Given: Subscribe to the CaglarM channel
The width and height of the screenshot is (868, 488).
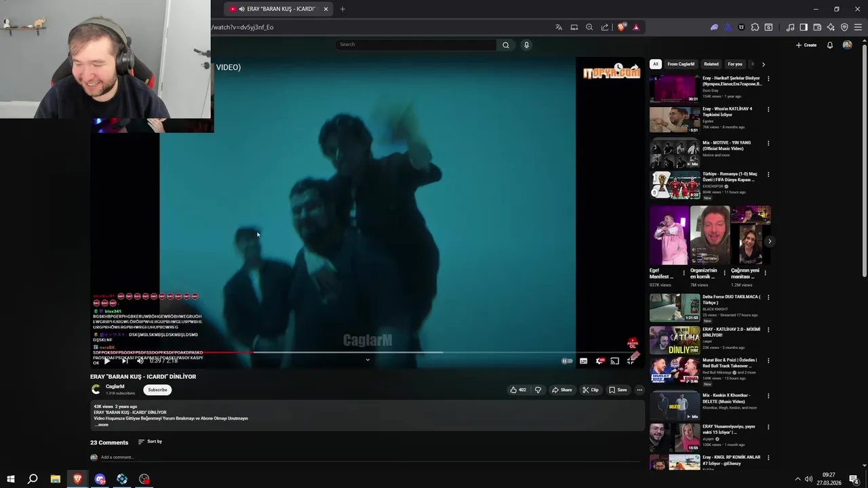Looking at the screenshot, I should tap(157, 390).
